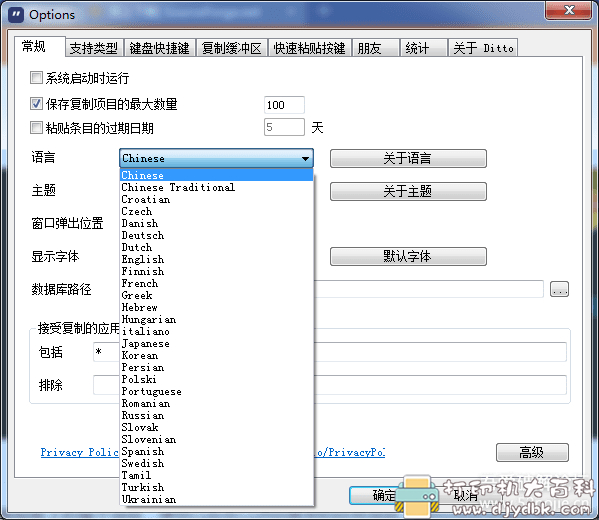
Task: Select Deutsch language option
Action: (217, 235)
